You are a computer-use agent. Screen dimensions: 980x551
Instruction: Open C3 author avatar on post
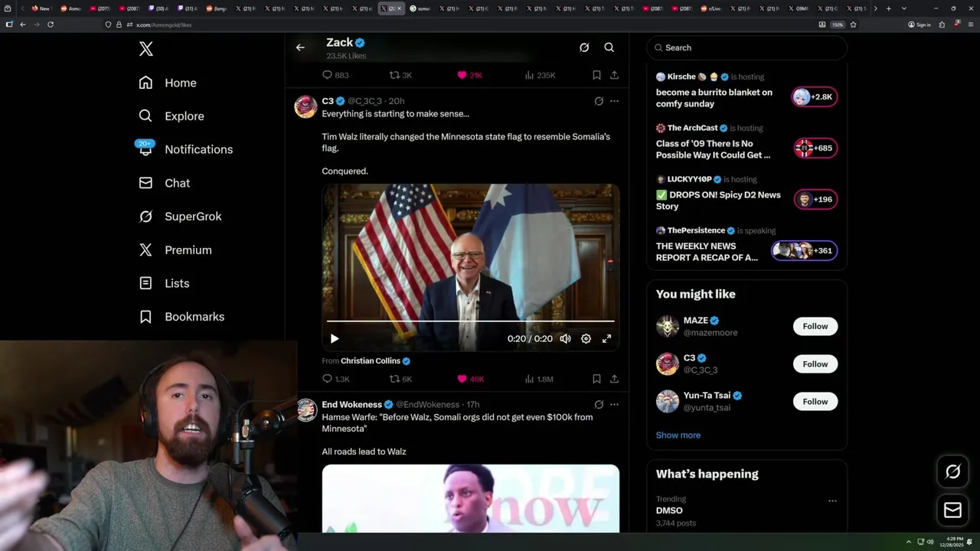pyautogui.click(x=305, y=107)
